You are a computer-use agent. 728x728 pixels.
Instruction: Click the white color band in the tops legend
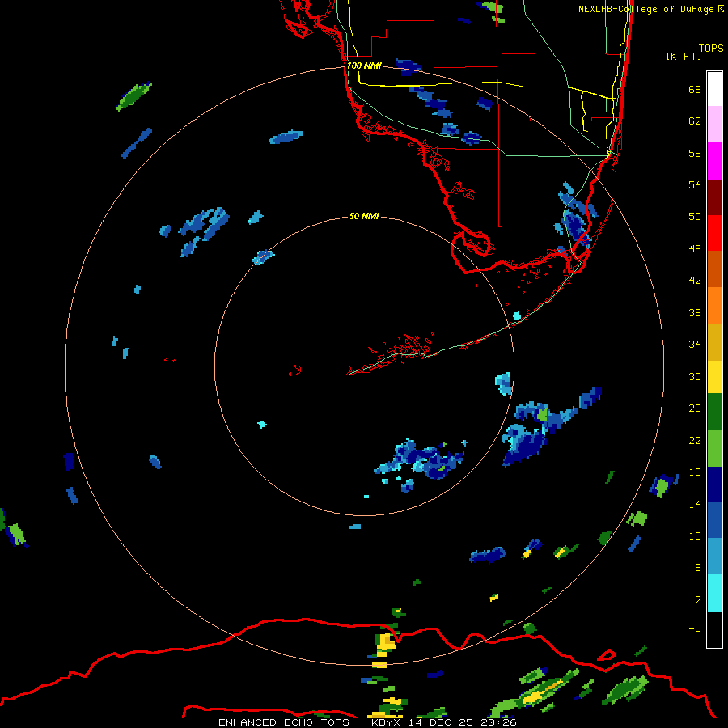714,89
